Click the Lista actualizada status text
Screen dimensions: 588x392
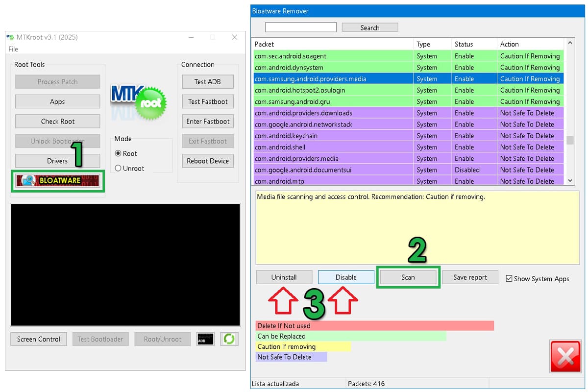(x=275, y=384)
